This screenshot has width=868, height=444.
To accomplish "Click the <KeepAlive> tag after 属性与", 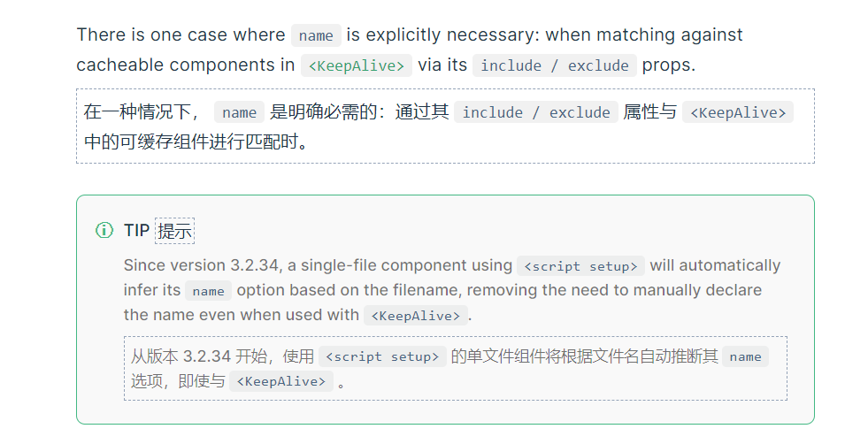I will (737, 112).
